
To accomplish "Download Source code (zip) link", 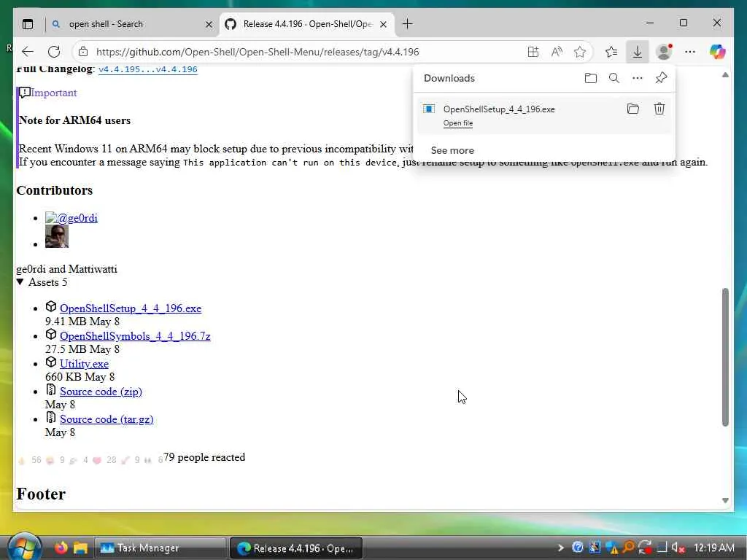I will point(101,392).
